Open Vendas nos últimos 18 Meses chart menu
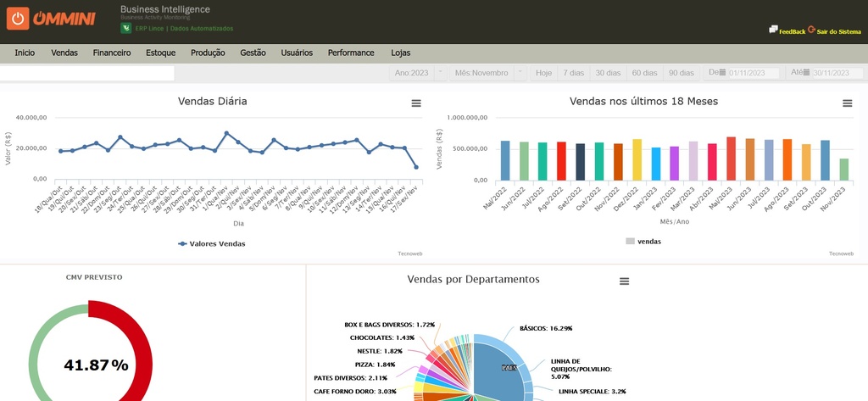Viewport: 868px width, 401px height. click(847, 103)
